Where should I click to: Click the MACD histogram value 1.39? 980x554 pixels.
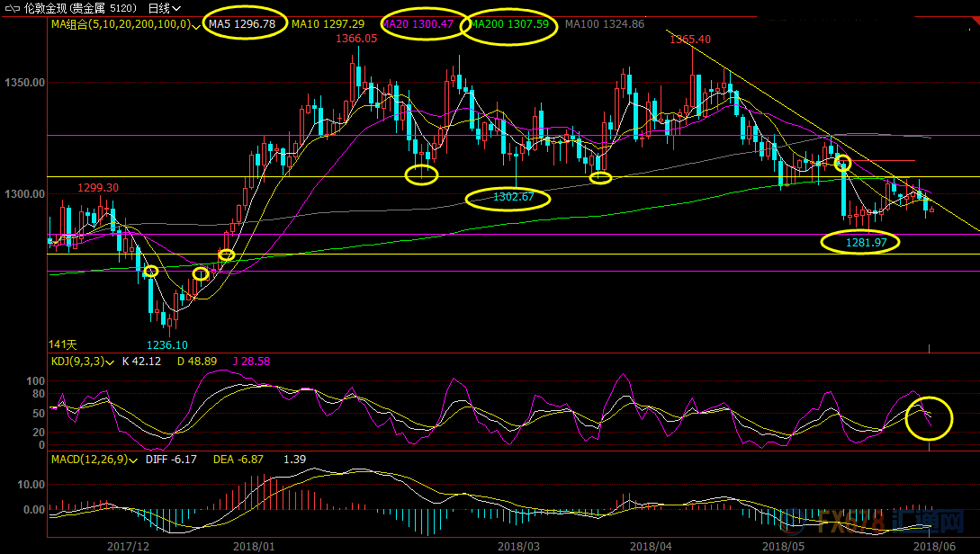(x=295, y=460)
